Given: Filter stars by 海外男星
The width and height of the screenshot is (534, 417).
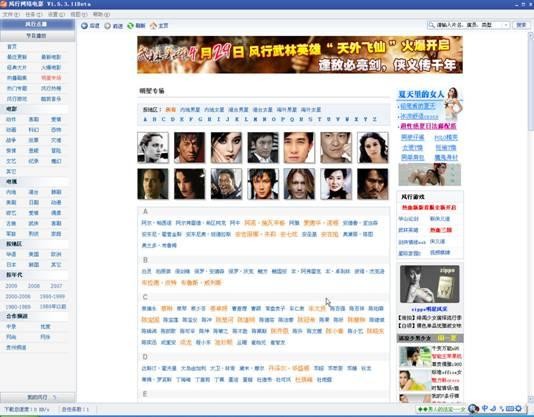Looking at the screenshot, I should coord(287,110).
